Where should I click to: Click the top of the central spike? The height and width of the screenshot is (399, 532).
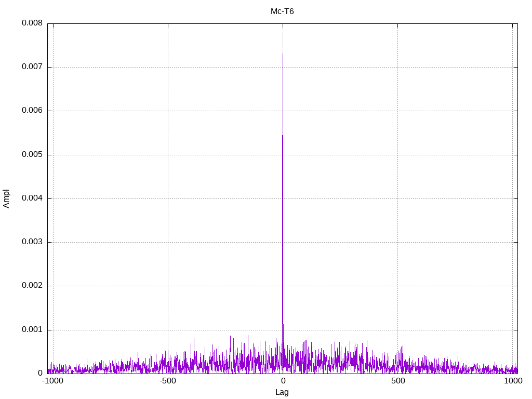(x=283, y=54)
